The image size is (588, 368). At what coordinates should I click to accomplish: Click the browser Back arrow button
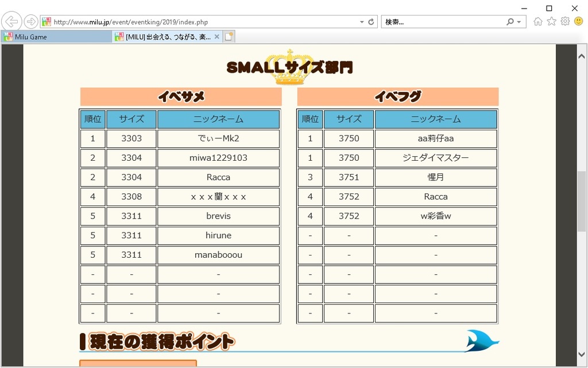click(11, 22)
